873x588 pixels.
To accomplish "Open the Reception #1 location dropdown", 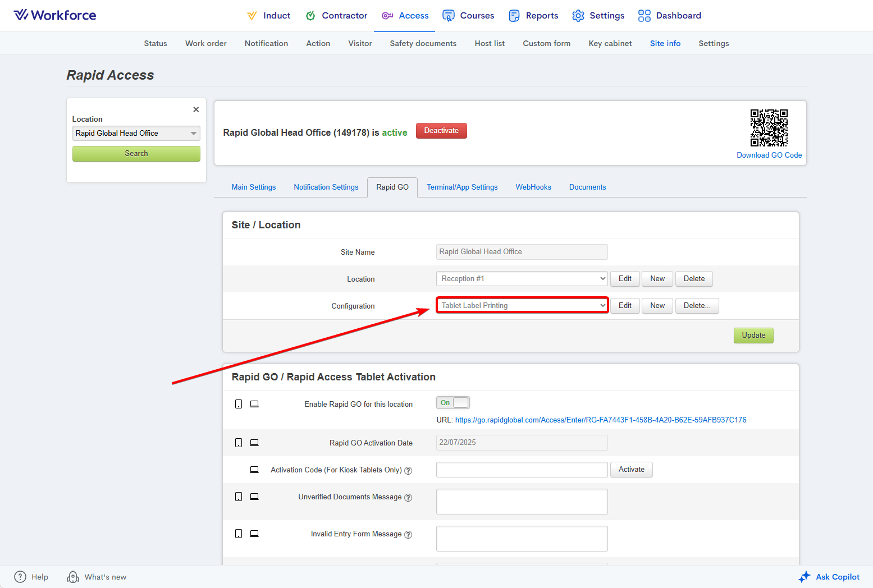I will (522, 279).
